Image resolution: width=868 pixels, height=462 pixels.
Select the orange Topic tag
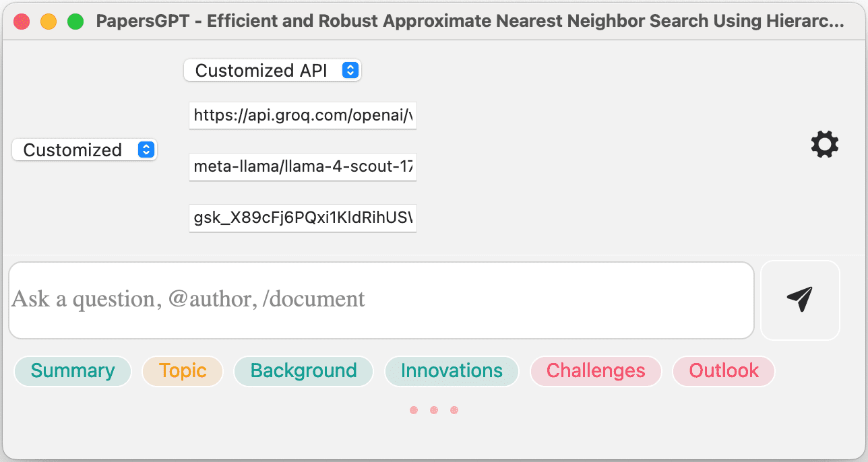pos(183,371)
